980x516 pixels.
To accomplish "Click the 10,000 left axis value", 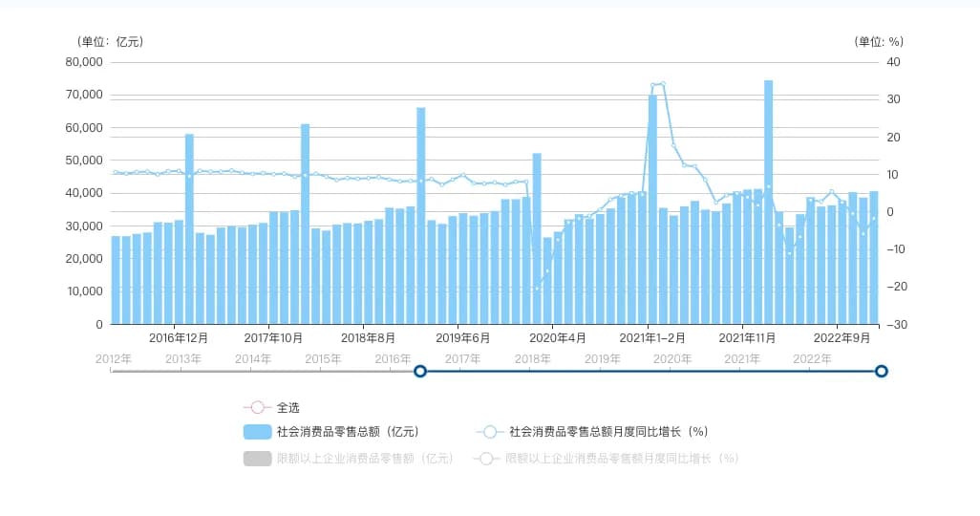I will coord(84,290).
